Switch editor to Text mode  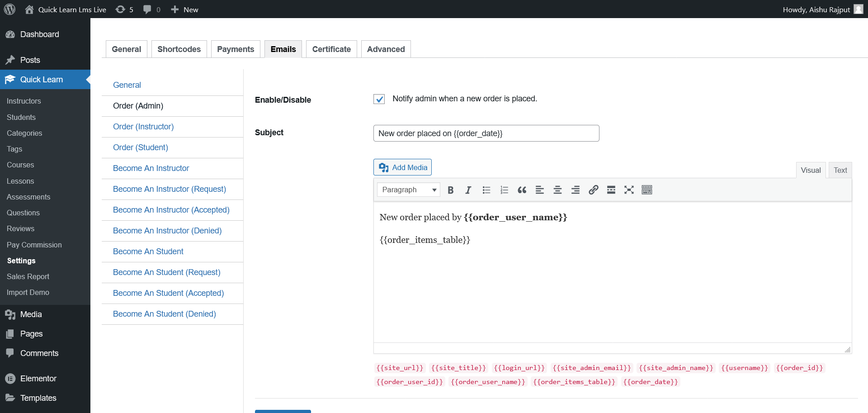(840, 171)
